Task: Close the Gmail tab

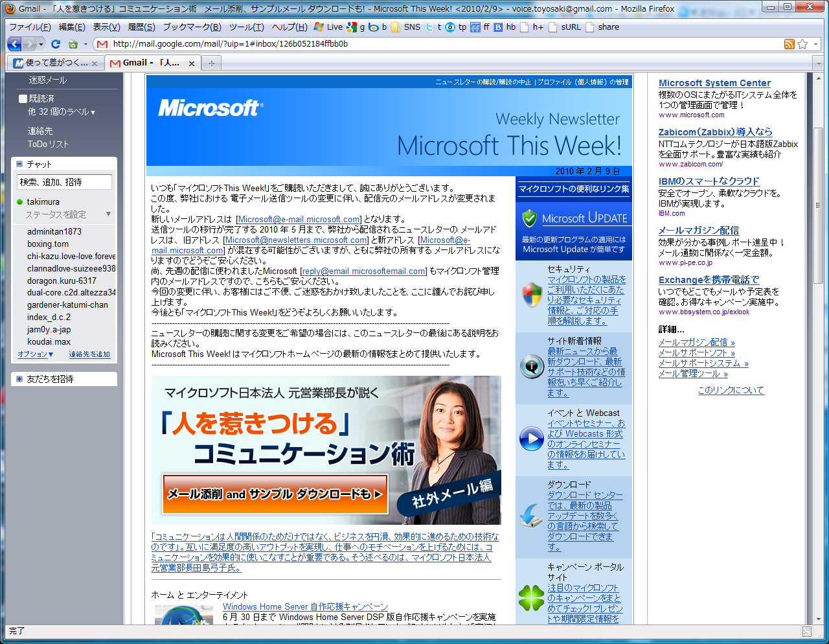Action: coord(191,63)
